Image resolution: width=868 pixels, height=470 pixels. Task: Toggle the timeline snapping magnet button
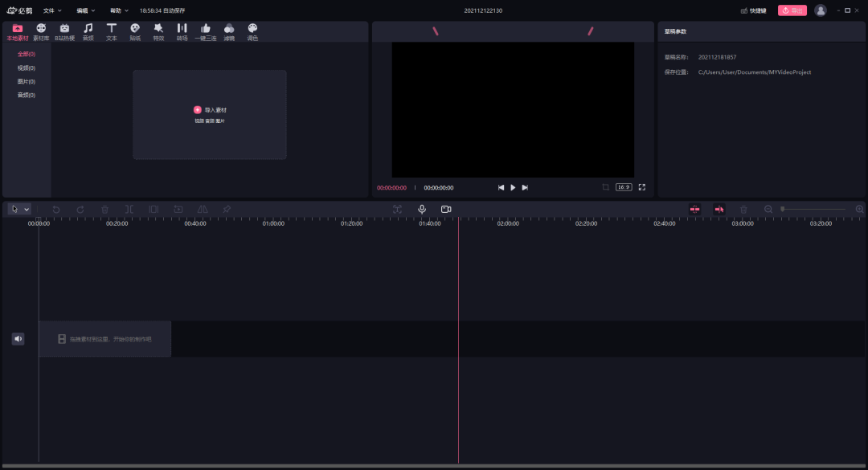tap(694, 209)
